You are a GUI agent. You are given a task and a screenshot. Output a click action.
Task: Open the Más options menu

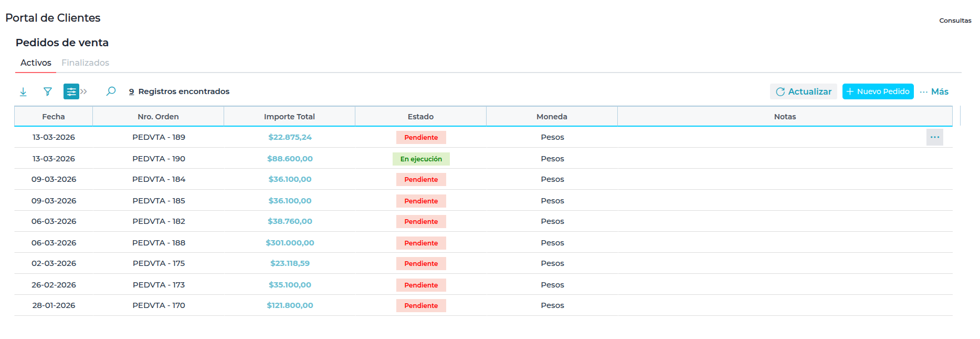coord(934,91)
